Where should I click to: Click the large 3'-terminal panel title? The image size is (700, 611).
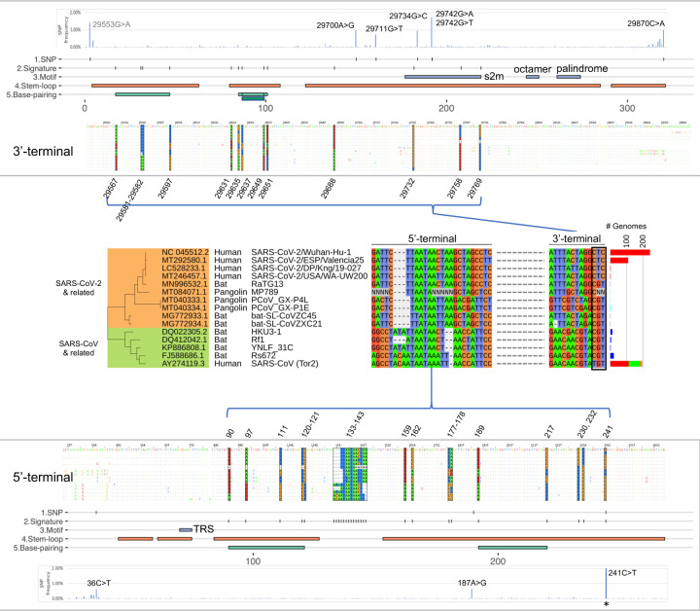click(43, 152)
